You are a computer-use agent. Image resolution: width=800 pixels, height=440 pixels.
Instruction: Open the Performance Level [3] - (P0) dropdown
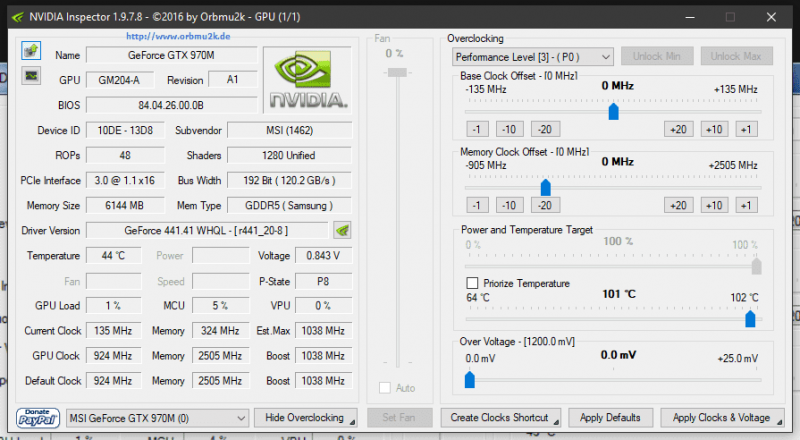click(533, 57)
